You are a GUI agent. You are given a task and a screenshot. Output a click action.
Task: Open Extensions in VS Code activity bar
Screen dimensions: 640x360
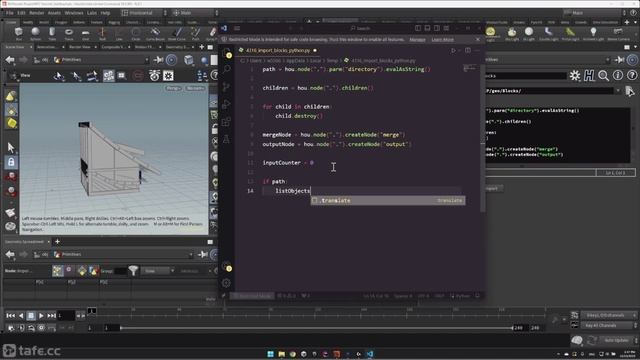tap(227, 122)
